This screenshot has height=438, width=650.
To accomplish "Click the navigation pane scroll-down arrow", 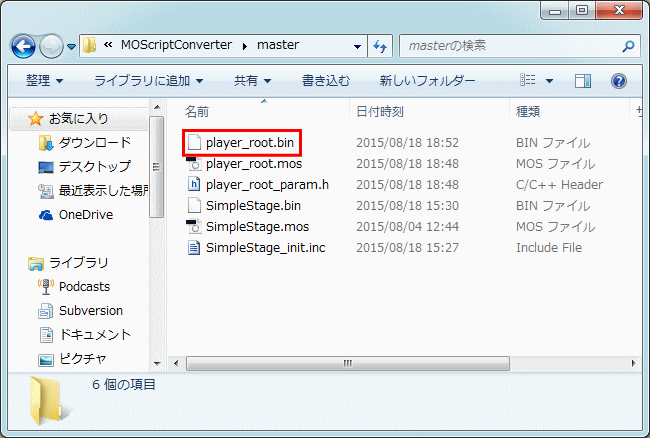I will point(157,363).
